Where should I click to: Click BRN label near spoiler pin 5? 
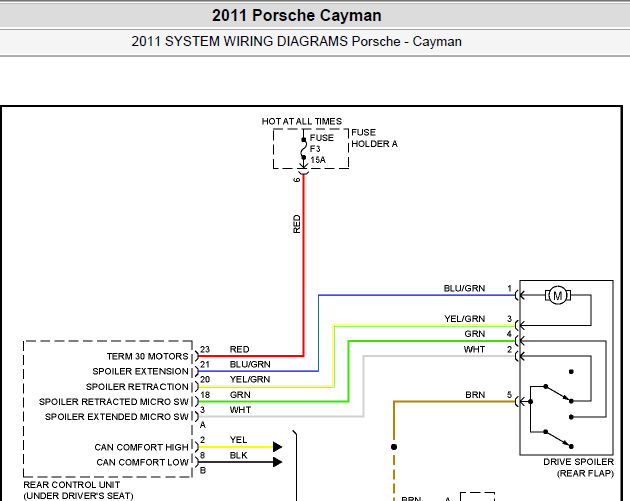click(475, 395)
